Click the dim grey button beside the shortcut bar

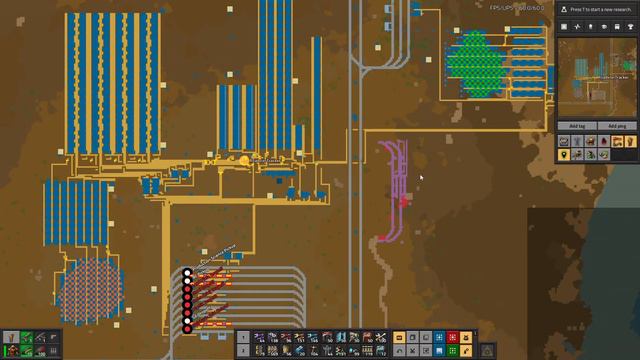487,351
